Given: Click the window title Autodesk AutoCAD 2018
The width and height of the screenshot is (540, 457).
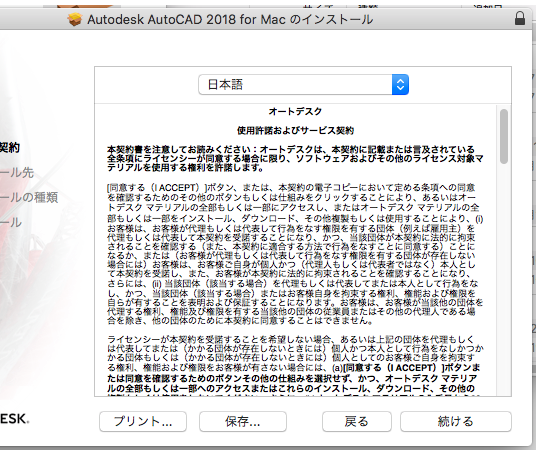Looking at the screenshot, I should (230, 19).
